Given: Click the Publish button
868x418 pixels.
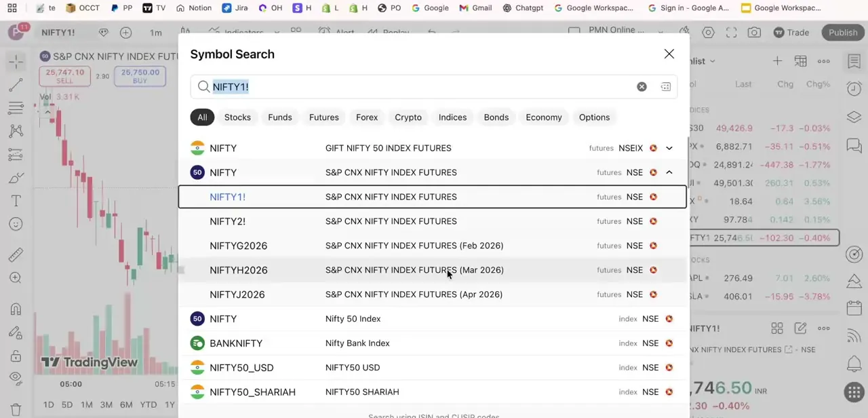Looking at the screenshot, I should (x=843, y=33).
